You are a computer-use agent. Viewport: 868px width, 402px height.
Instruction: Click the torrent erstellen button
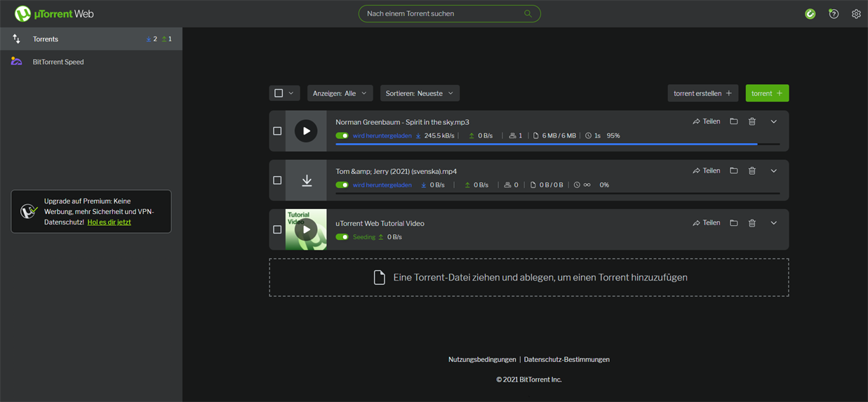pos(703,93)
